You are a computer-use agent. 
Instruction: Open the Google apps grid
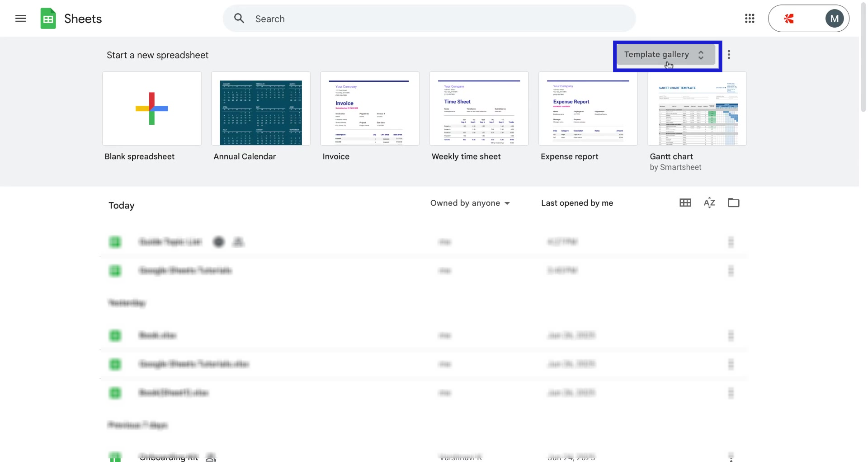pos(749,19)
